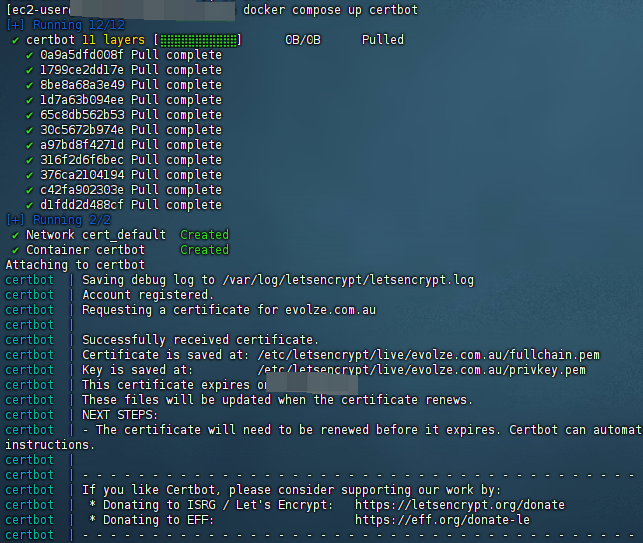Click the 'Running 12/12' status line
Screen dimensions: 643x543
(66, 25)
